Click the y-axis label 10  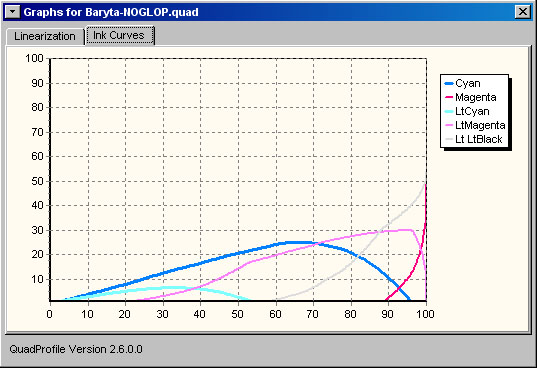[38, 279]
